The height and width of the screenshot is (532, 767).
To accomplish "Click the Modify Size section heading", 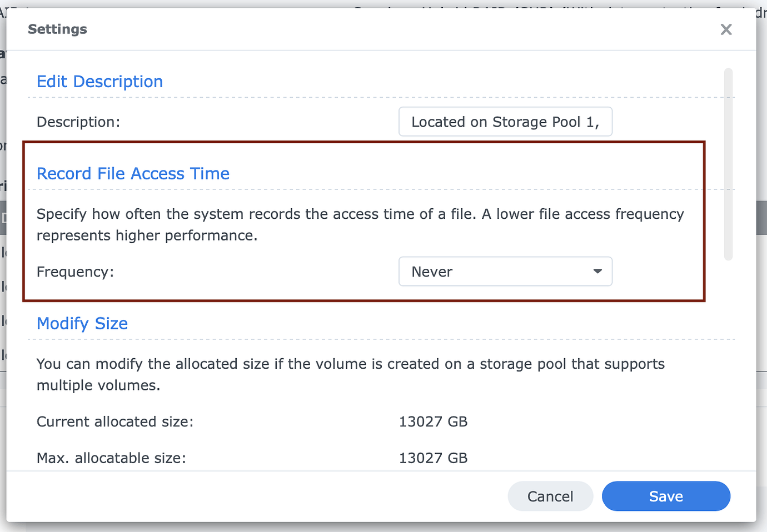I will tap(82, 323).
